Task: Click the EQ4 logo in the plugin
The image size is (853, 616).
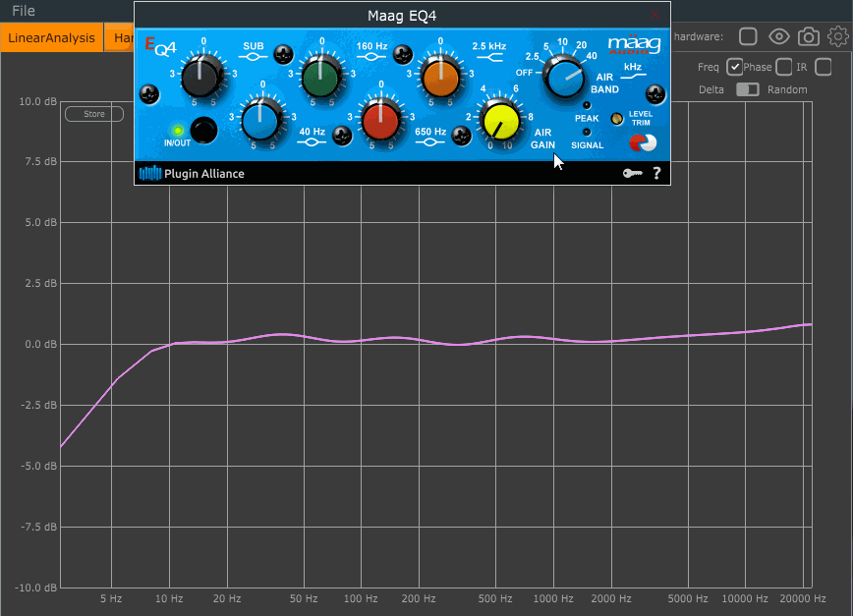Action: [x=160, y=47]
